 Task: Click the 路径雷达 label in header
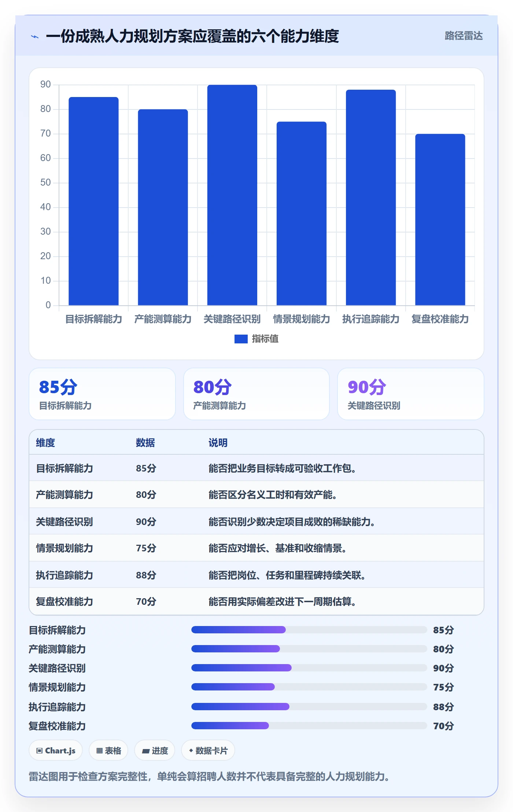click(x=464, y=36)
